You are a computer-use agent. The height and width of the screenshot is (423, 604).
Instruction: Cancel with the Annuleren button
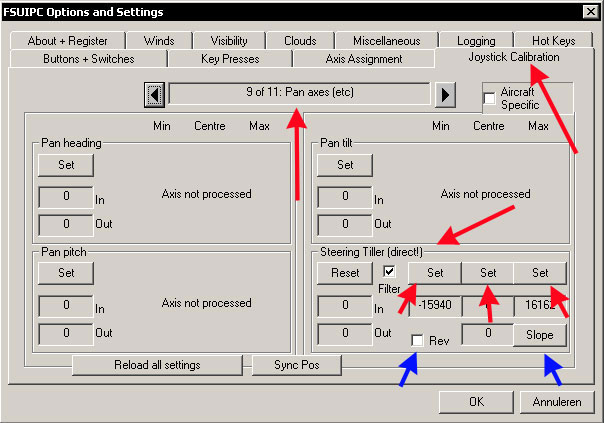pyautogui.click(x=557, y=402)
